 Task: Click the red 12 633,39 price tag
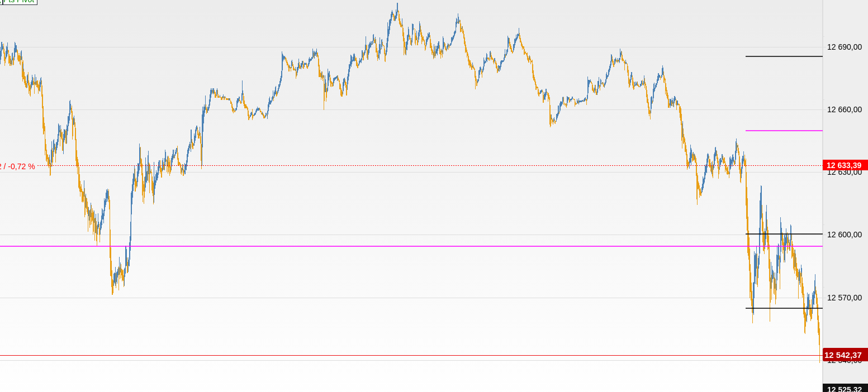(845, 165)
